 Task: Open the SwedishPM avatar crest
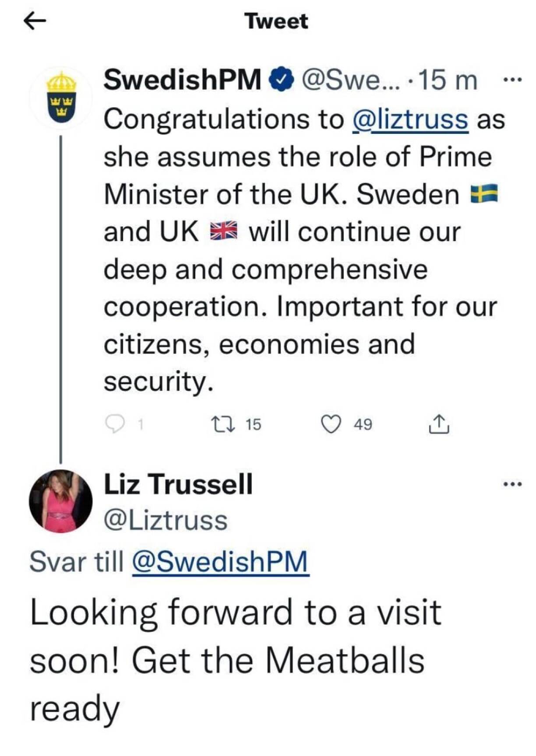coord(61,98)
